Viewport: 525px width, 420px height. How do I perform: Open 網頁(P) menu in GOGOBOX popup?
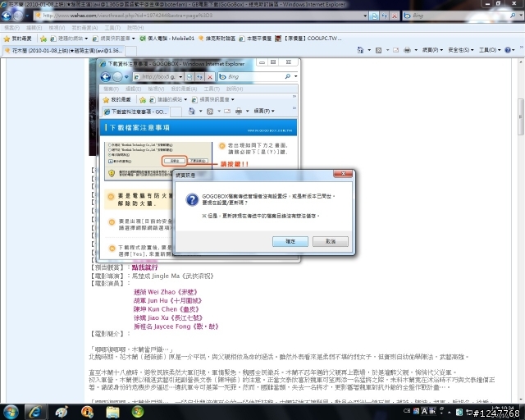click(264, 112)
